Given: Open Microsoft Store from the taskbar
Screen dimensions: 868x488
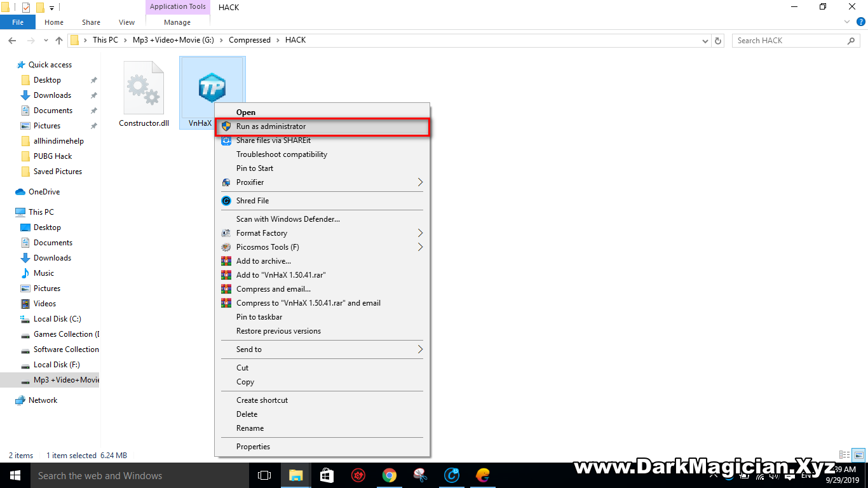Looking at the screenshot, I should [x=327, y=475].
